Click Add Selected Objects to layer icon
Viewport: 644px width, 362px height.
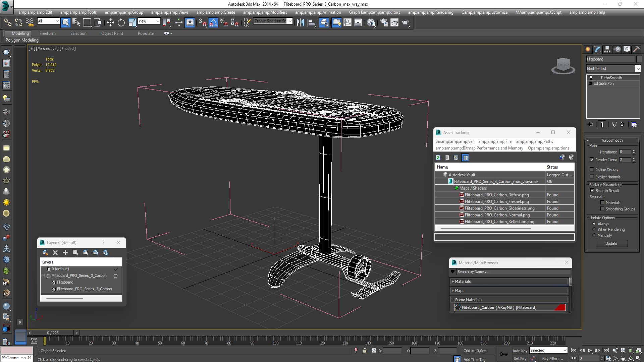coord(65,252)
